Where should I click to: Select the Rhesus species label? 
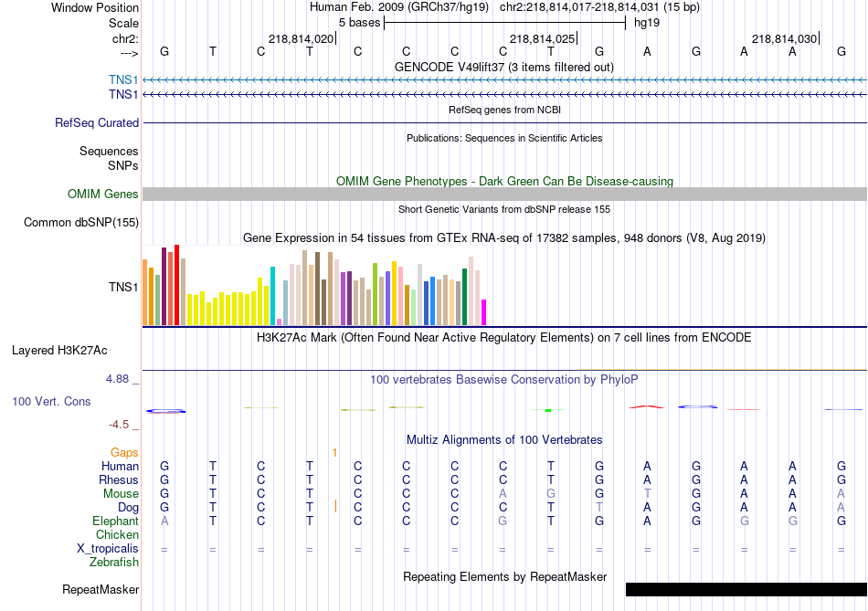point(119,479)
